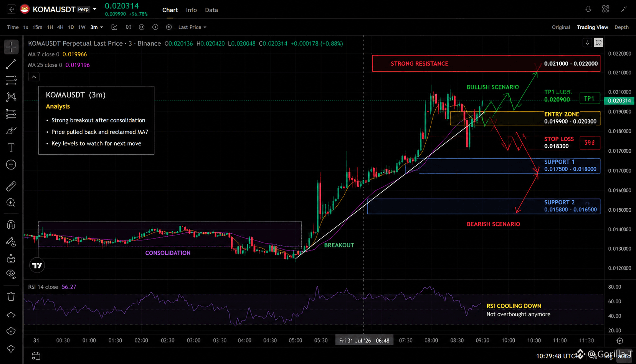Open the date range calendar icon
Screen dimensions: 636x364
point(36,356)
